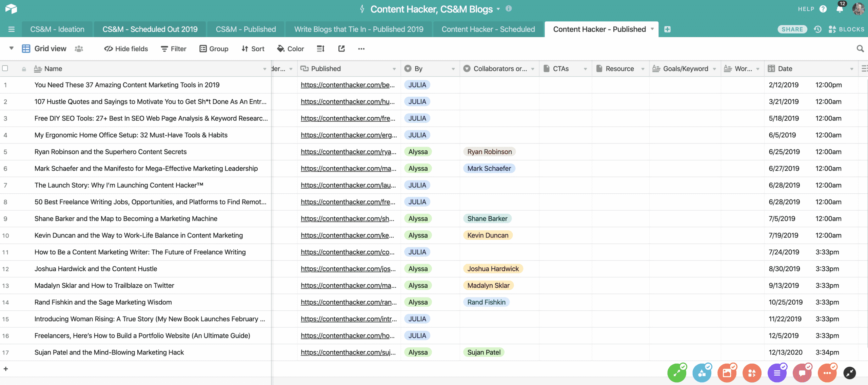Click the Ryan Robinson collaborator tag
The image size is (868, 385).
coord(490,152)
